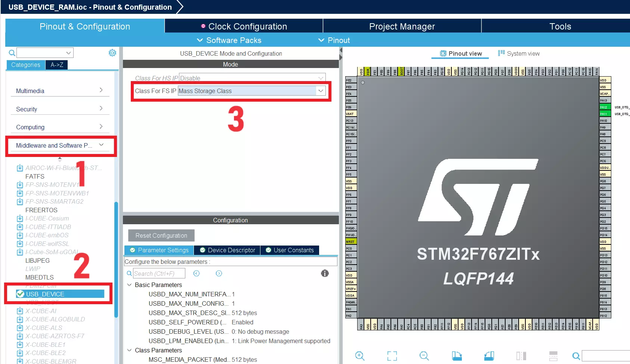Image resolution: width=630 pixels, height=364 pixels.
Task: Switch to System view
Action: click(x=519, y=53)
